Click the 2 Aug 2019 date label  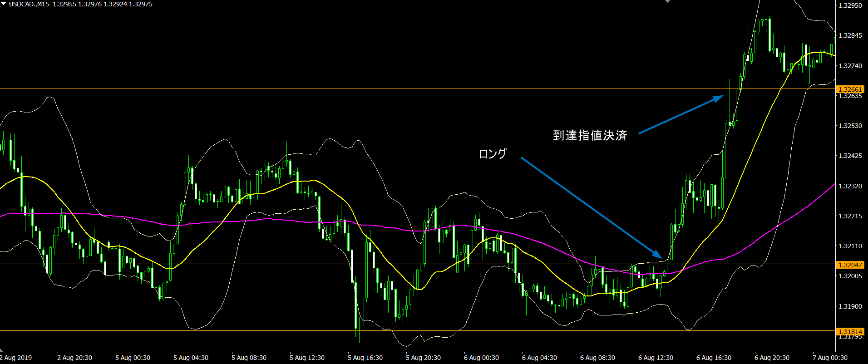click(x=16, y=358)
